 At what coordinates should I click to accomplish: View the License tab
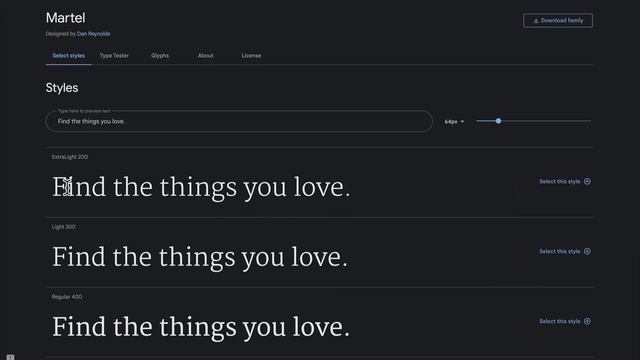coord(251,56)
